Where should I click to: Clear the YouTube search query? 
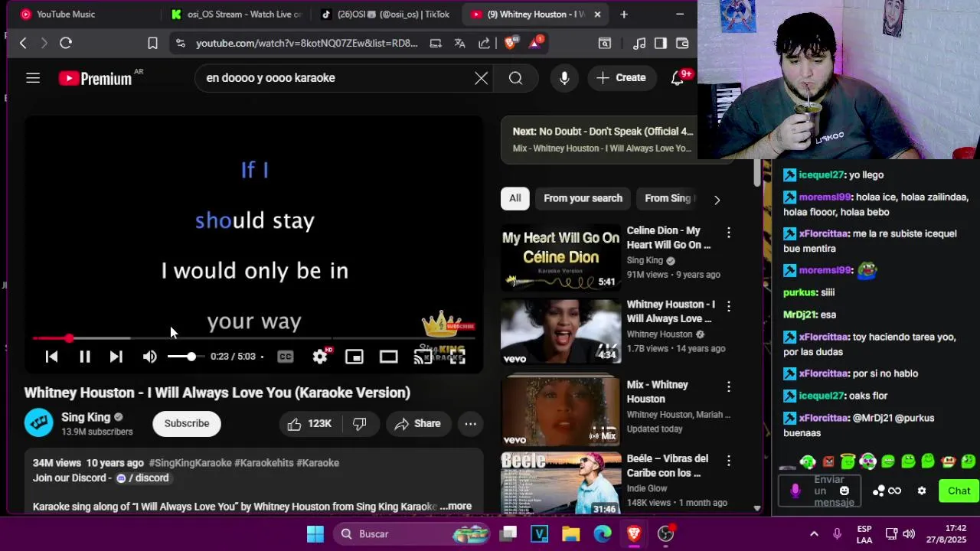click(x=481, y=78)
